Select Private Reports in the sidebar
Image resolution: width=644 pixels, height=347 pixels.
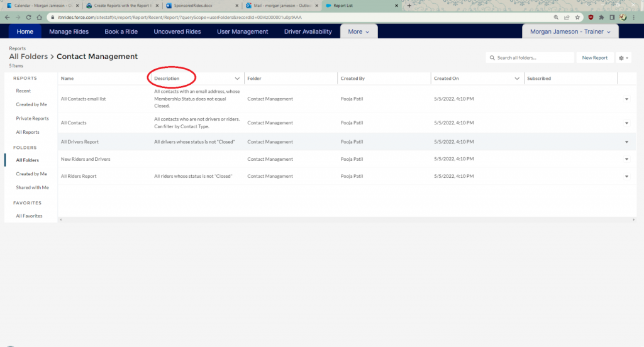(32, 118)
